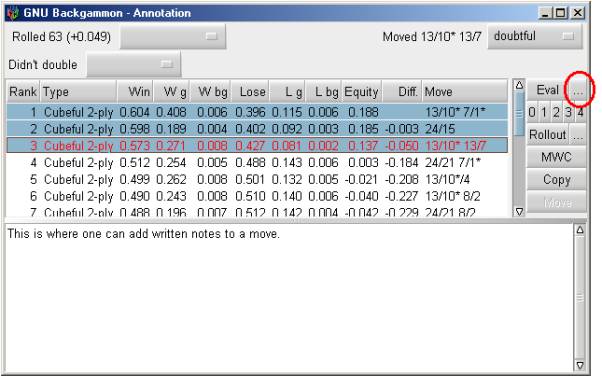This screenshot has height=376, width=602.
Task: Open the doubtful move rating dropdown
Action: [x=535, y=36]
